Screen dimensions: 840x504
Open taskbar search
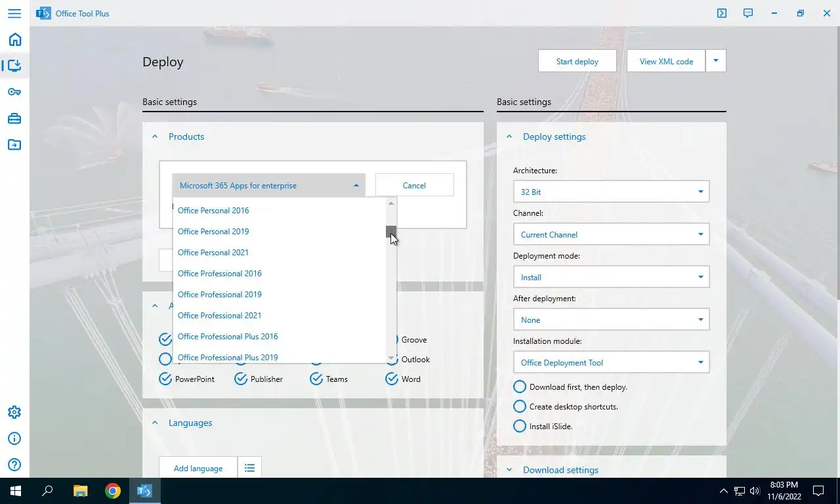tap(47, 491)
